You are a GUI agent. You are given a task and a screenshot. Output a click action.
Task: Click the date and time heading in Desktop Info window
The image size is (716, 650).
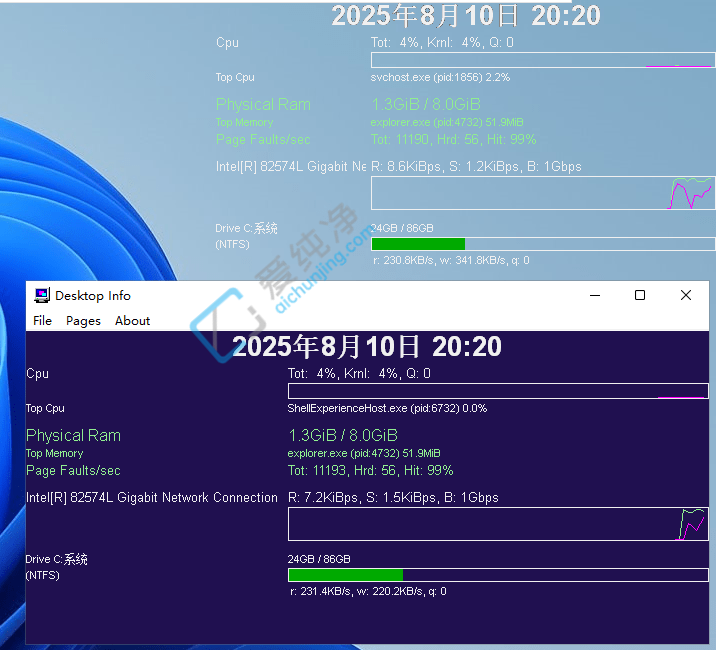click(367, 346)
